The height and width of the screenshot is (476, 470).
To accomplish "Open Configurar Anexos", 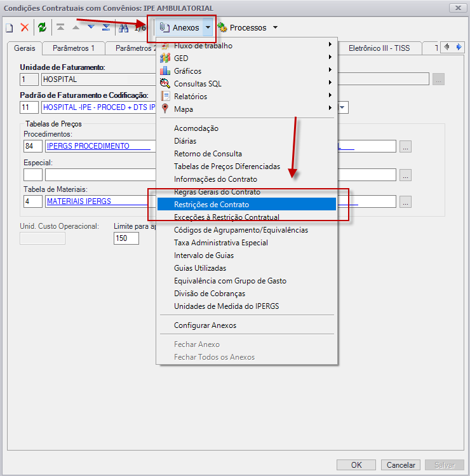I will [246, 325].
